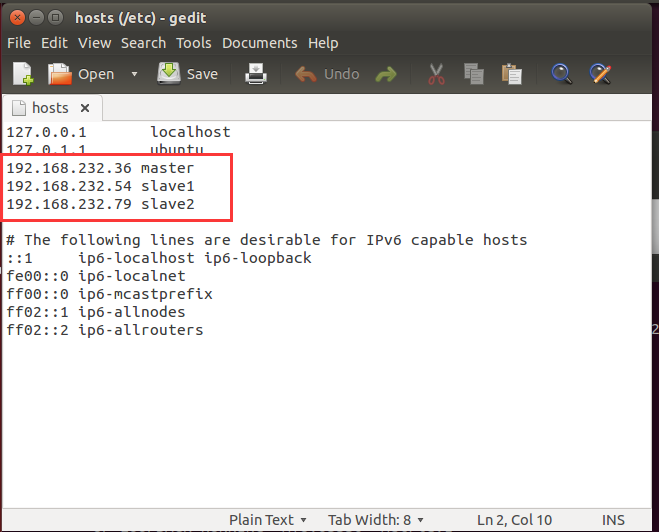
Task: Open the Documents menu
Action: click(x=259, y=43)
